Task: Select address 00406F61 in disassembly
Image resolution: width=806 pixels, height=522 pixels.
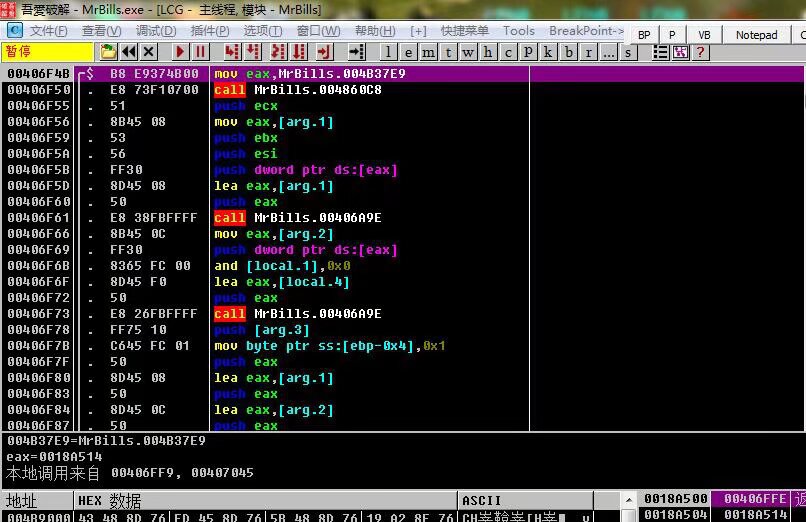Action: coord(39,217)
